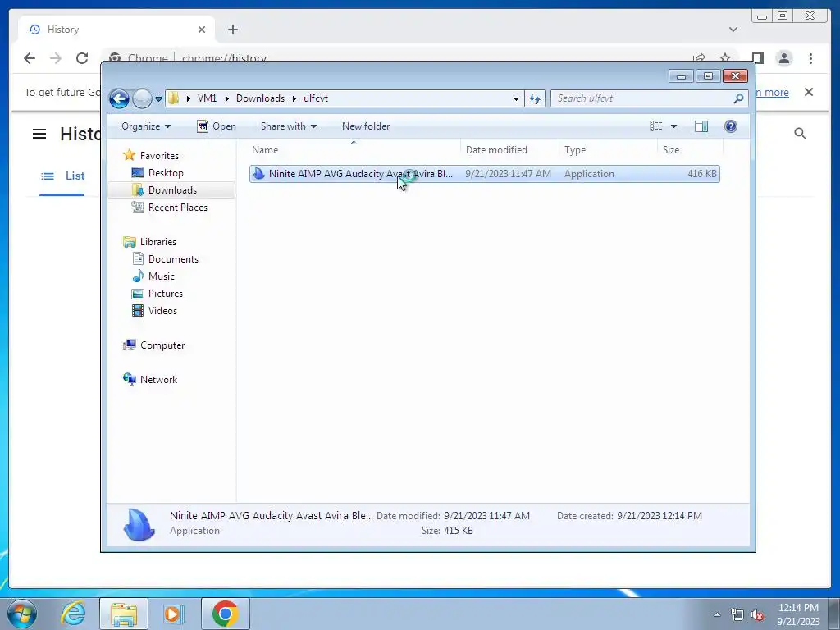Open the Music library

162,276
